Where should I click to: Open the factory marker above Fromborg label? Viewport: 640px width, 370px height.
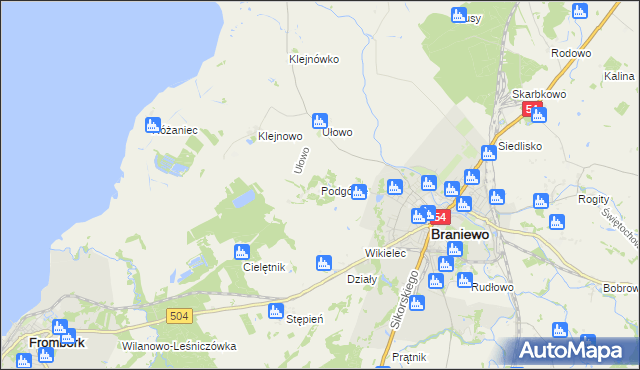tap(60, 327)
